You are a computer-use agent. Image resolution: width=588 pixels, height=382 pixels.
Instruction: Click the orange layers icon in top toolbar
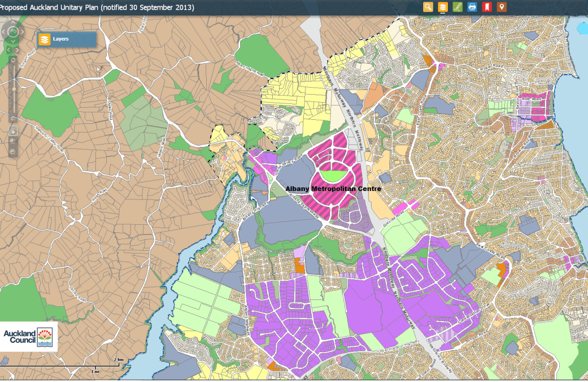443,7
